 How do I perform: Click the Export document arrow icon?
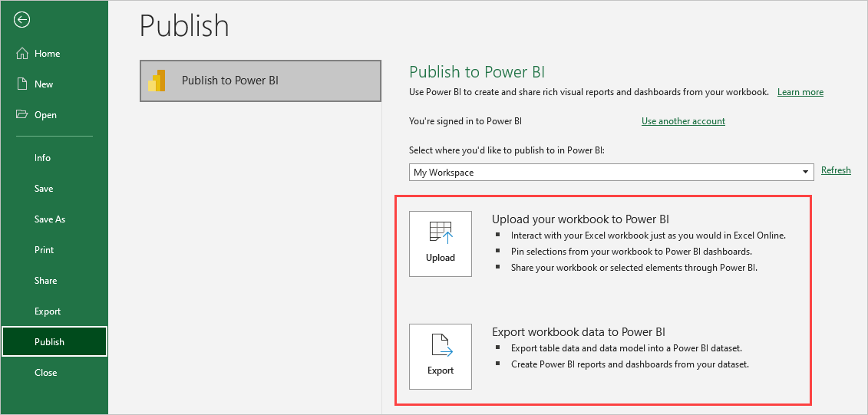[441, 345]
